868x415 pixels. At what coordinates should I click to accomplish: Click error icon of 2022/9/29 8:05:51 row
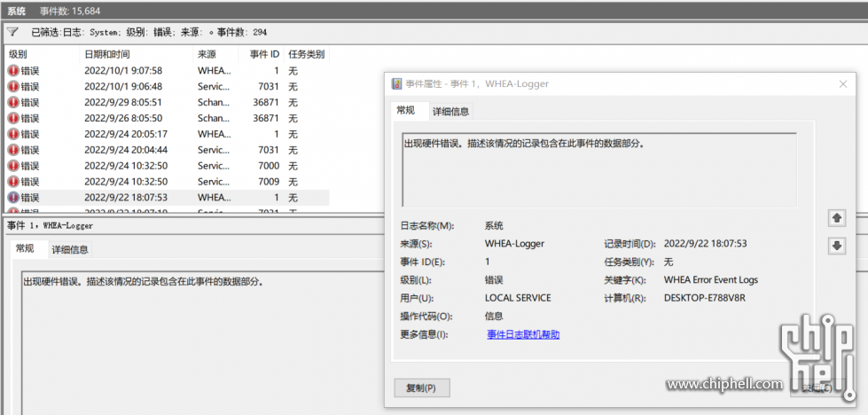click(x=13, y=102)
